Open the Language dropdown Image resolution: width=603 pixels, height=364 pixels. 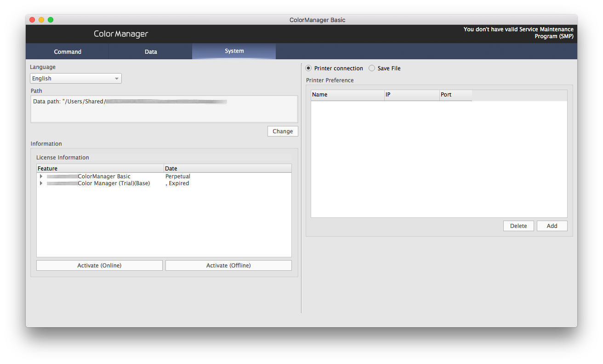coord(76,79)
